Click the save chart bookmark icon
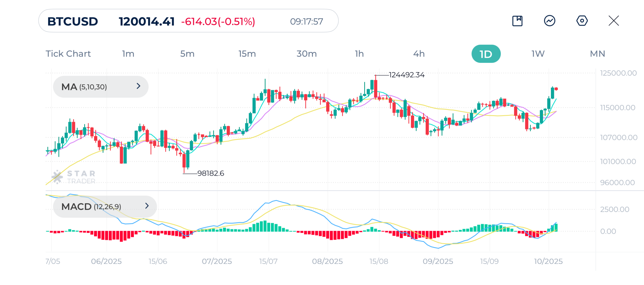The height and width of the screenshot is (285, 644). pos(517,21)
